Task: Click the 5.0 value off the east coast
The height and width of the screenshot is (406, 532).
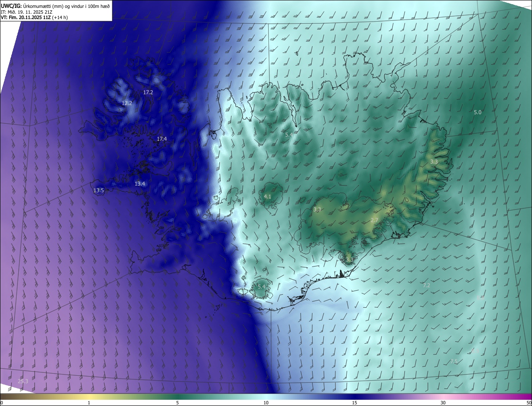Action: tap(478, 113)
